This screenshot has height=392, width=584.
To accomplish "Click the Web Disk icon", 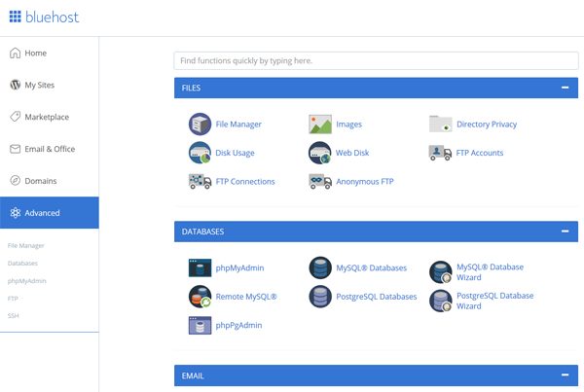I will coord(320,153).
